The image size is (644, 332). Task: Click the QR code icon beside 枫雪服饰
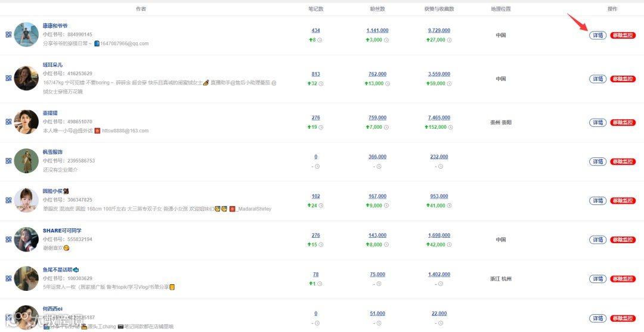[x=8, y=161]
